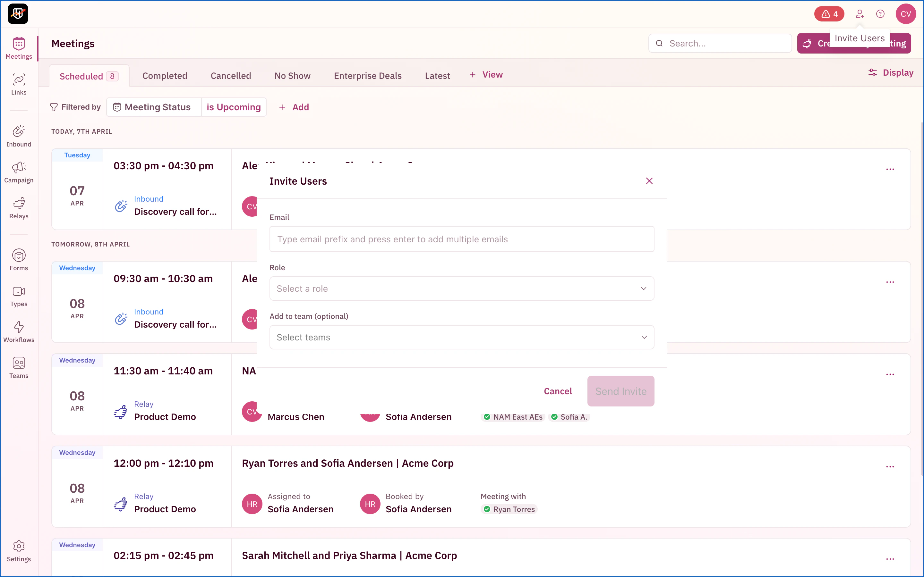The width and height of the screenshot is (924, 577).
Task: Expand the Select teams dropdown
Action: tap(461, 337)
